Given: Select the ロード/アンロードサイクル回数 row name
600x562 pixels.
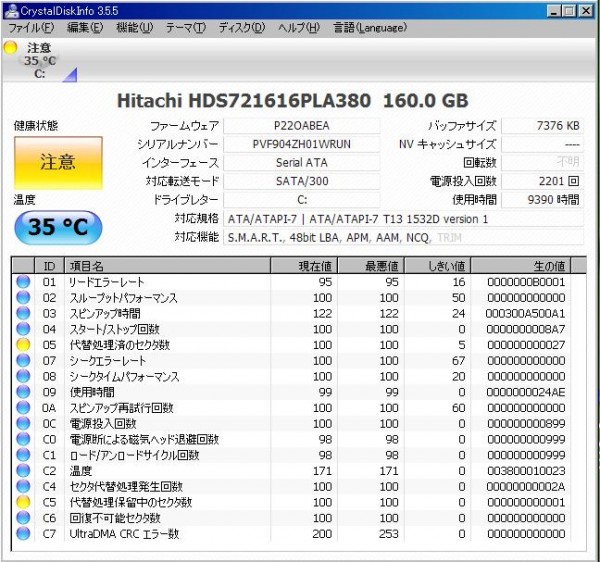Looking at the screenshot, I should (x=134, y=455).
